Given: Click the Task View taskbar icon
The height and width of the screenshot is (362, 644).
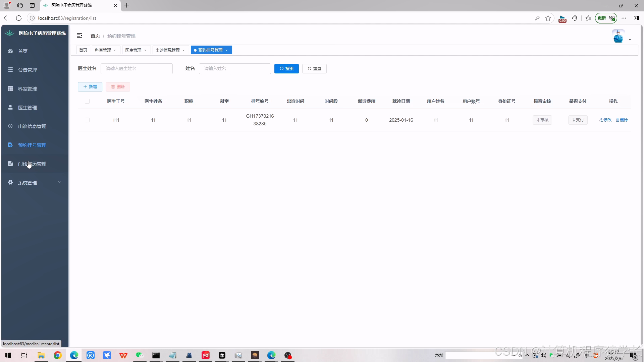Looking at the screenshot, I should click(24, 355).
